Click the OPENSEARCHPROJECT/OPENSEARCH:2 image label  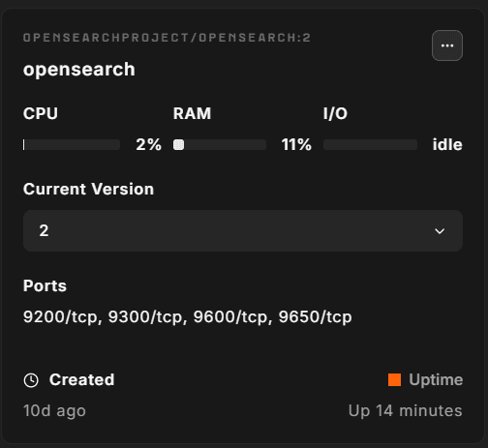[x=167, y=38]
